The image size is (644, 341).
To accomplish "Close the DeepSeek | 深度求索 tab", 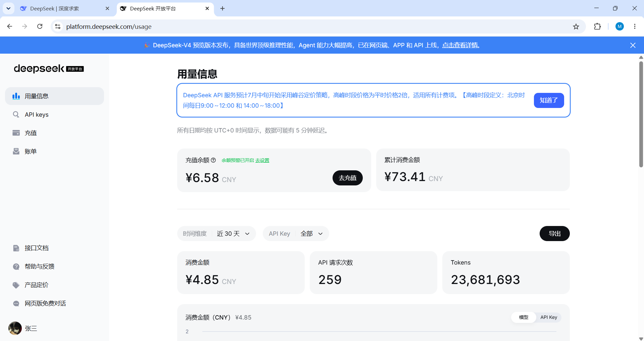I will [x=107, y=9].
